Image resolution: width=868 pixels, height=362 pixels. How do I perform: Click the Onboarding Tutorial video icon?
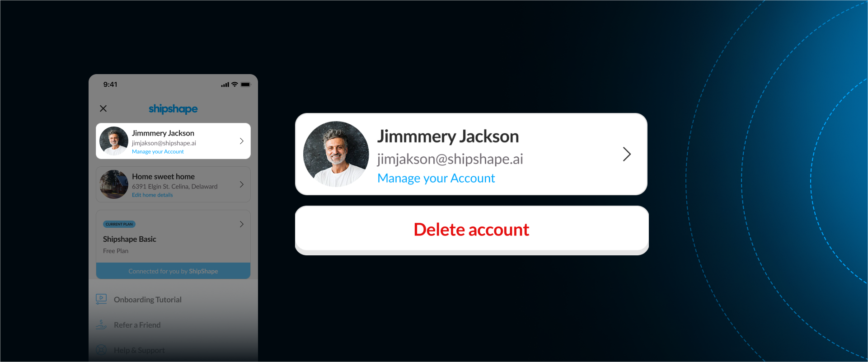point(101,299)
